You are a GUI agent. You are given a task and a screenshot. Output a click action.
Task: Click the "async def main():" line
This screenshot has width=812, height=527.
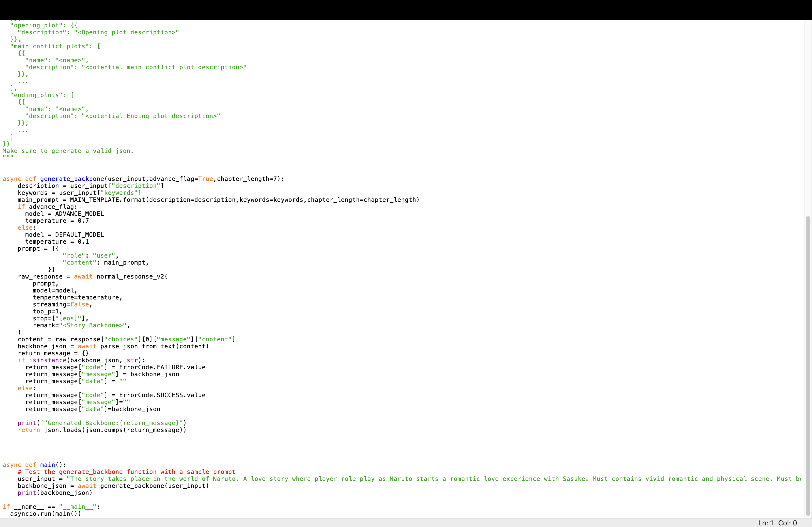point(34,465)
